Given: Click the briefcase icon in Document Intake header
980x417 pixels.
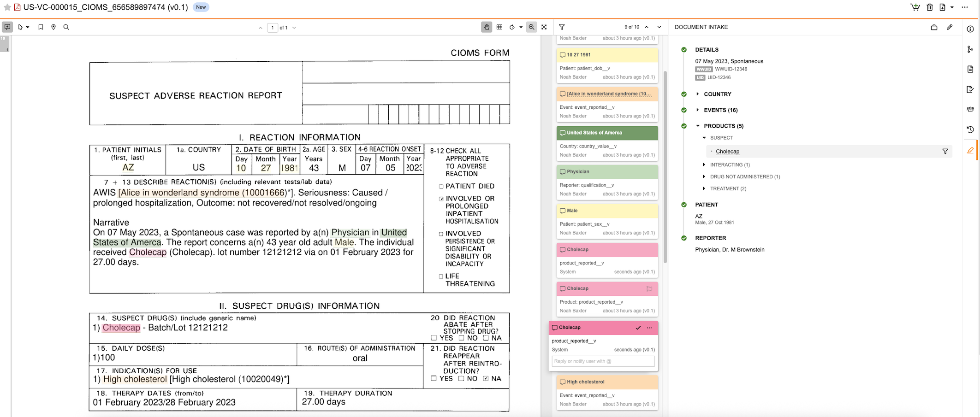Looking at the screenshot, I should pyautogui.click(x=934, y=27).
